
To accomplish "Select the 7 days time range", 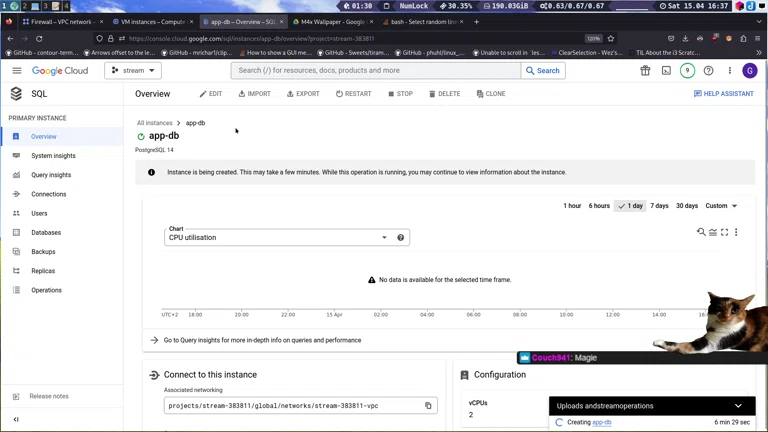I will pyautogui.click(x=659, y=206).
